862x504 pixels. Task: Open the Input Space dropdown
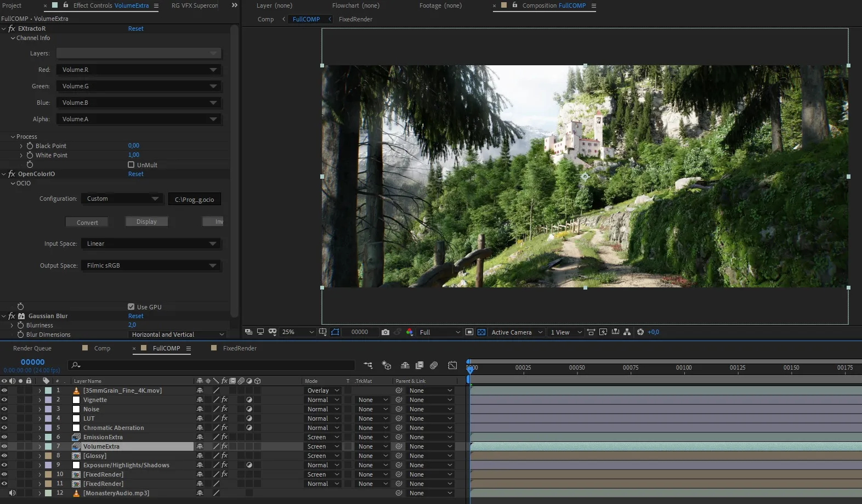click(151, 243)
